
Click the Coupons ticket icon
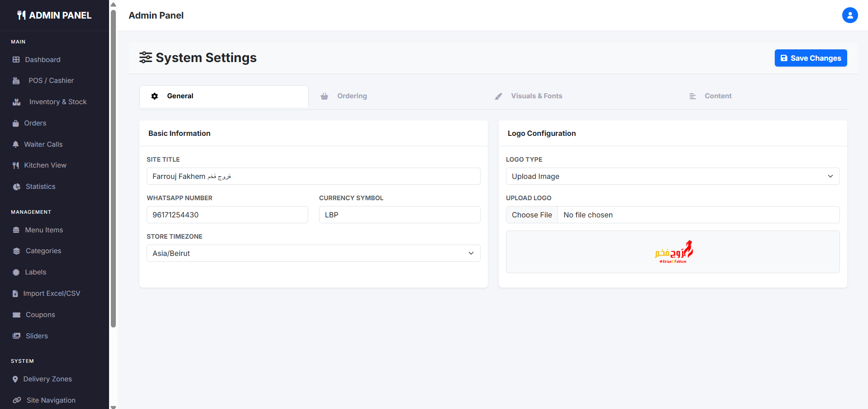click(17, 315)
